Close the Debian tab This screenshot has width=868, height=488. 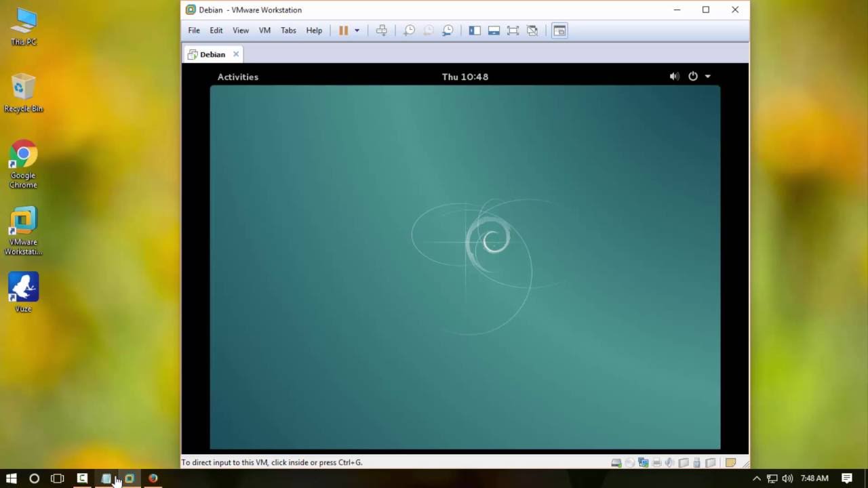236,54
